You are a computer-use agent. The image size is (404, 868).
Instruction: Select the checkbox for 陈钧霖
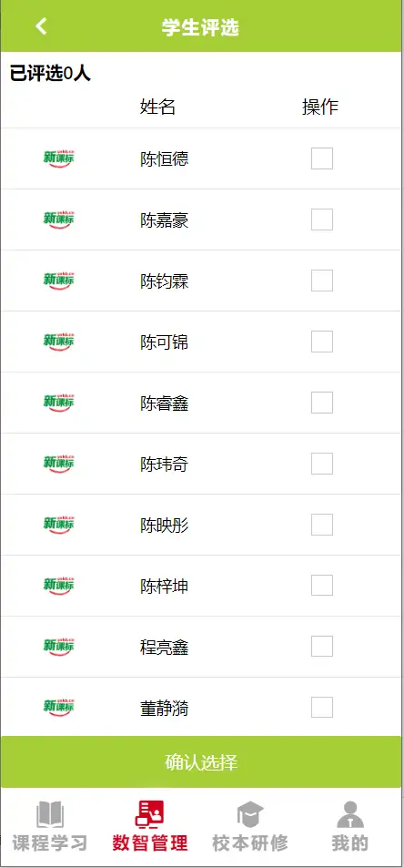(x=322, y=281)
